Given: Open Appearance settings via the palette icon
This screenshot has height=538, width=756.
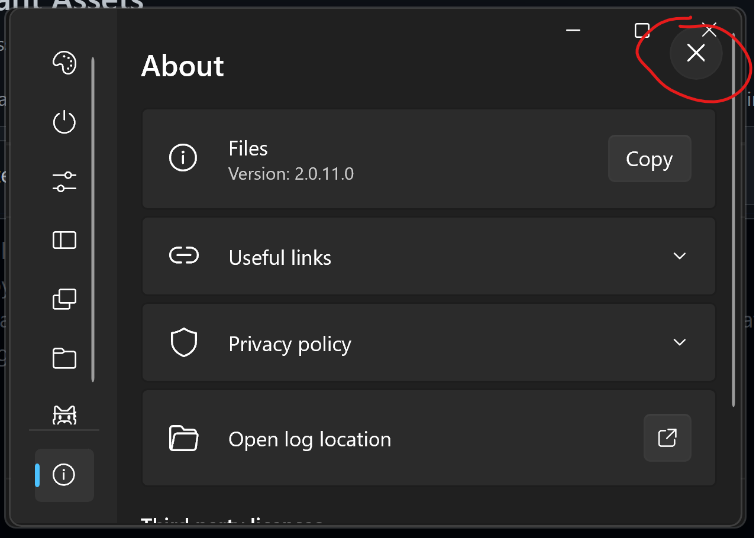Looking at the screenshot, I should tap(64, 63).
